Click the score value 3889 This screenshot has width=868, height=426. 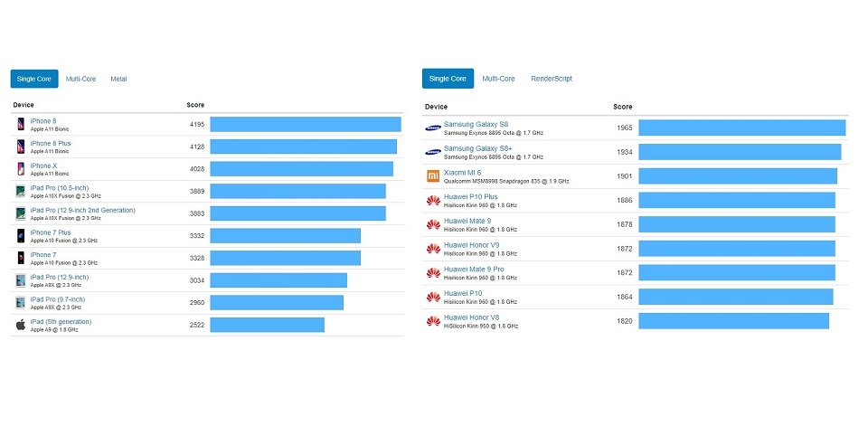(196, 191)
